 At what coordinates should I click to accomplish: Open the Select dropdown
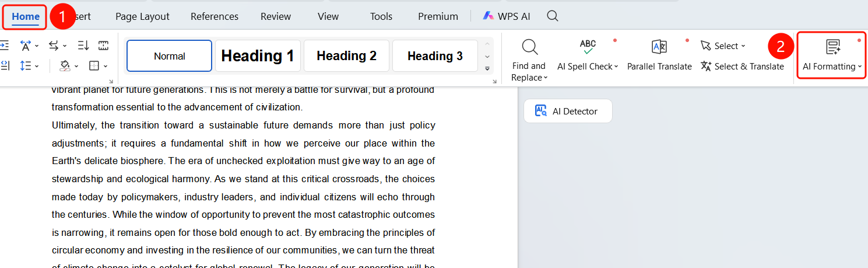(723, 46)
